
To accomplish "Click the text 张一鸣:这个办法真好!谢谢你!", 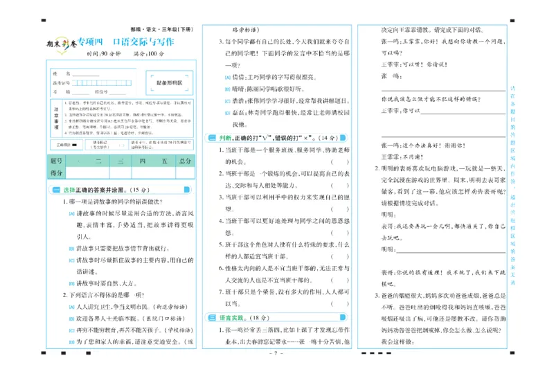I will (423, 145).
